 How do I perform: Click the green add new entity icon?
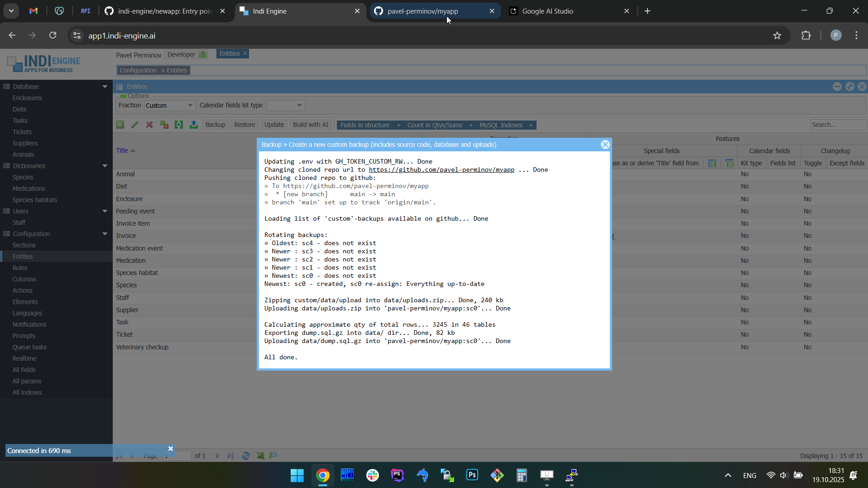pyautogui.click(x=120, y=125)
